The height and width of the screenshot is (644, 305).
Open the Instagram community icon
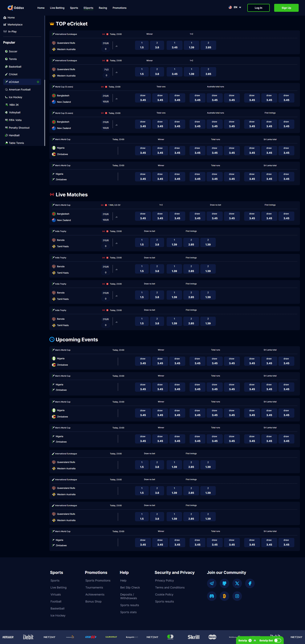237,596
